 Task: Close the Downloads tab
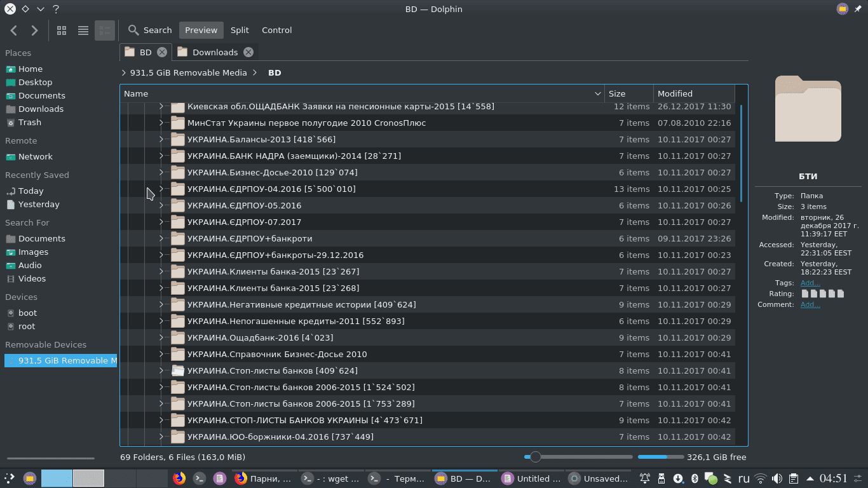tap(248, 52)
